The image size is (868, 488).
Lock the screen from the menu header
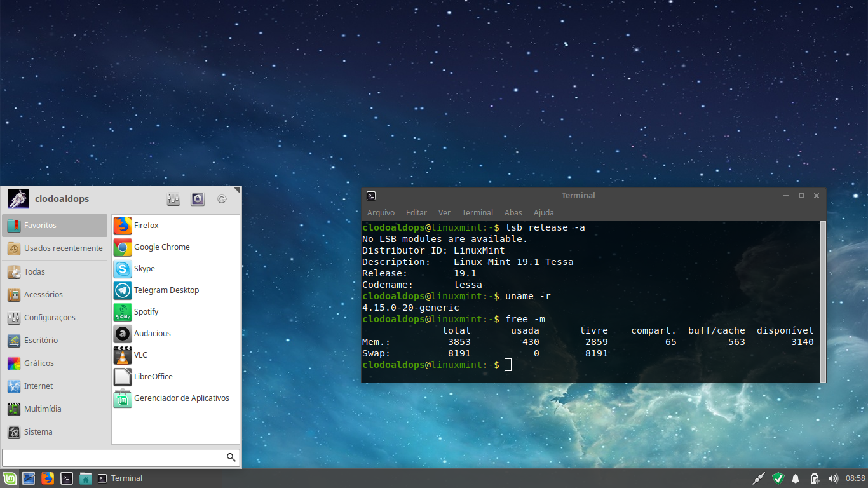pos(198,199)
